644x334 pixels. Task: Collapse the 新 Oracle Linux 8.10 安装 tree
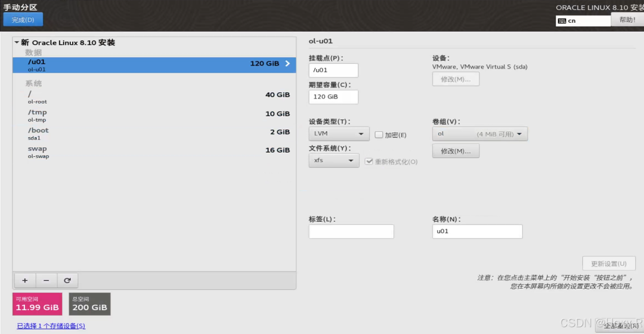pyautogui.click(x=17, y=42)
